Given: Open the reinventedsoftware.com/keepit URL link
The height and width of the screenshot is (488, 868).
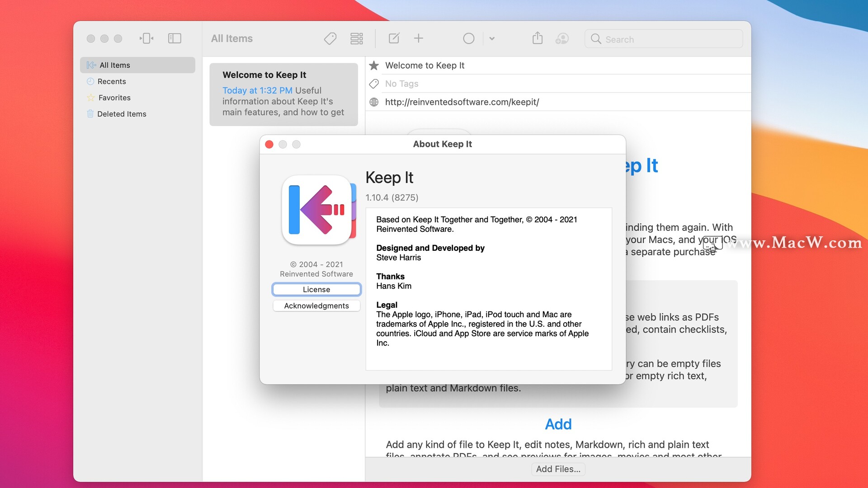Looking at the screenshot, I should (x=462, y=101).
